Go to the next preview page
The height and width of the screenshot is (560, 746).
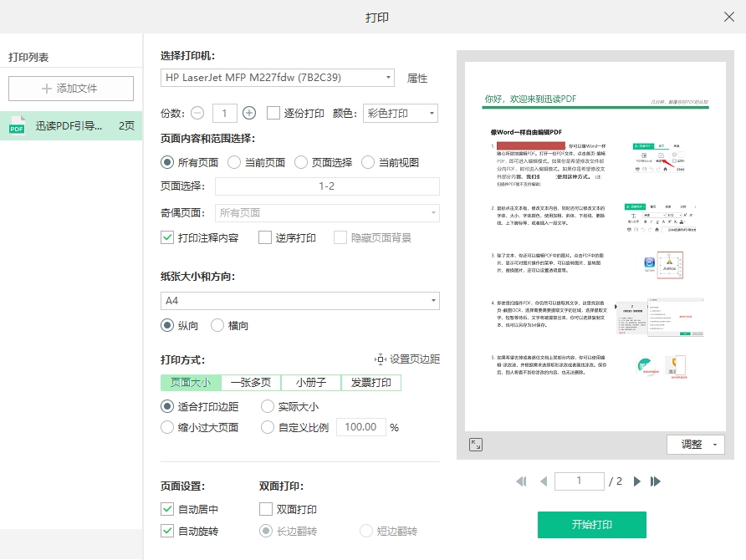(x=637, y=481)
